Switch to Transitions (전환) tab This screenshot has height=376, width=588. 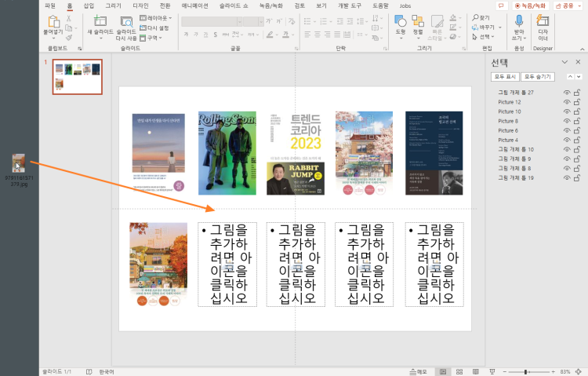point(165,5)
